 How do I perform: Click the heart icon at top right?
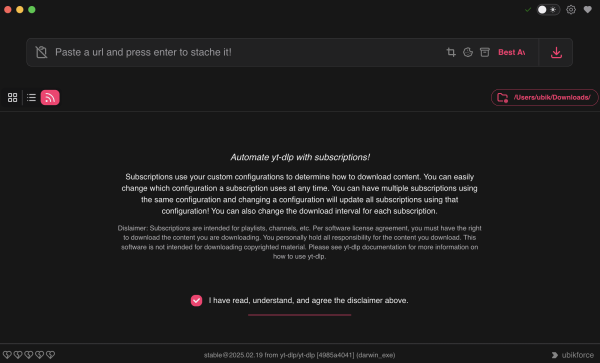(588, 10)
